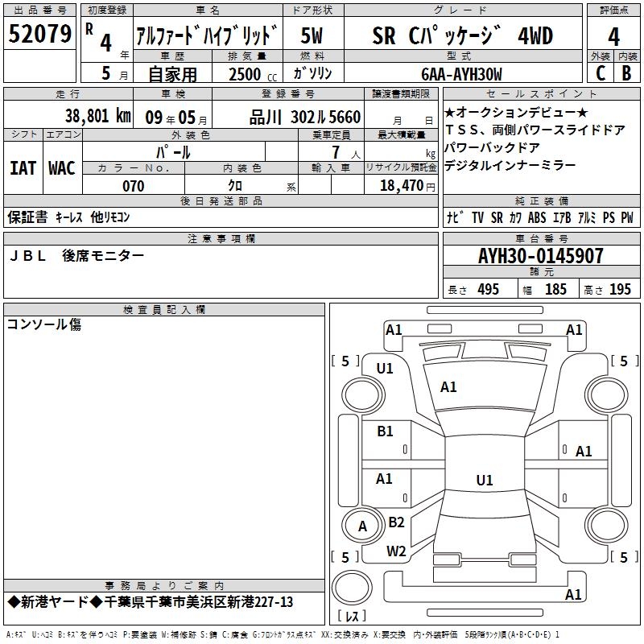This screenshot has height=644, width=644.
Task: Click the W2 damage mark on the car diagram
Action: pos(396,551)
